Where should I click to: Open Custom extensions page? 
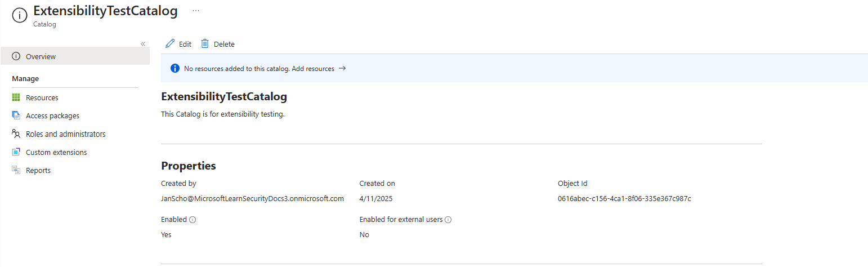click(x=56, y=152)
